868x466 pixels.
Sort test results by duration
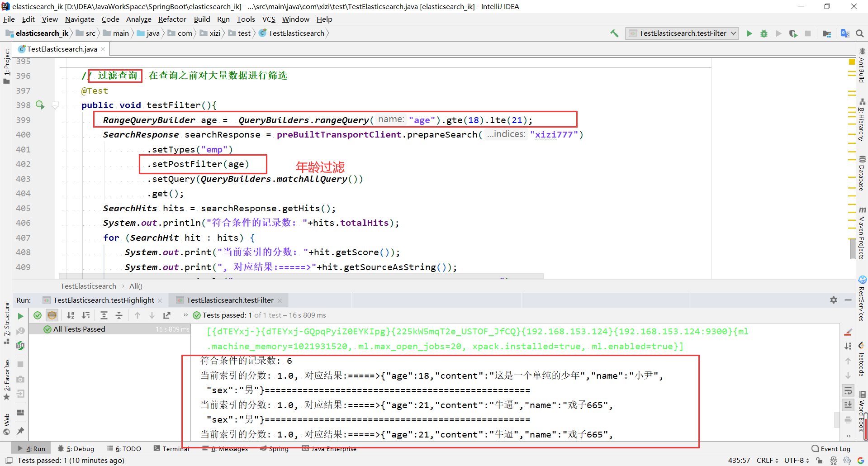(x=85, y=315)
